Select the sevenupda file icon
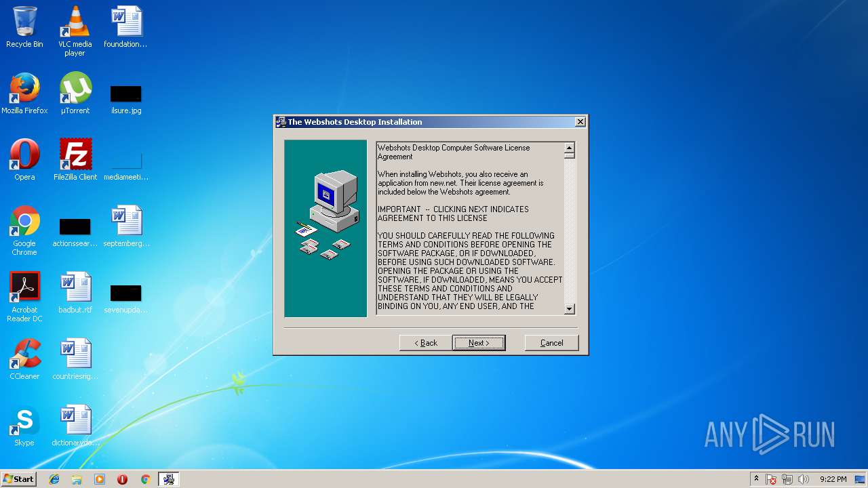 click(x=126, y=298)
